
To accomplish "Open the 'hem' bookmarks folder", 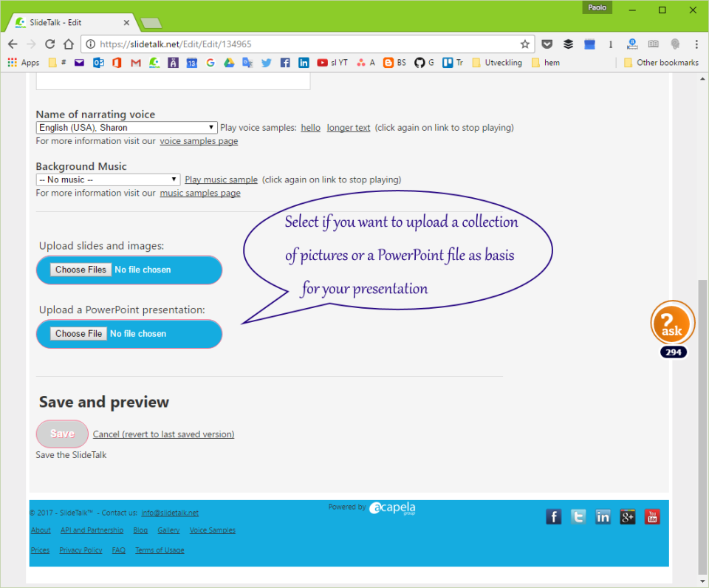I will 546,62.
